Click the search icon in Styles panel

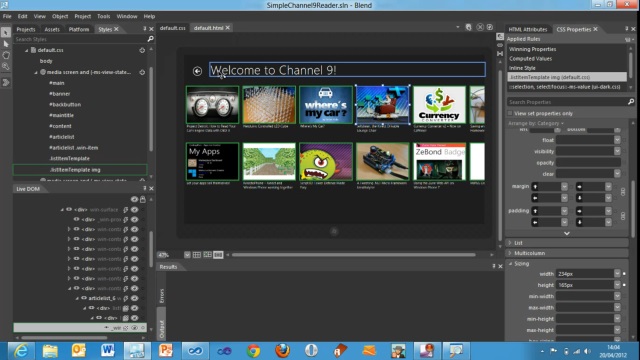(150, 39)
